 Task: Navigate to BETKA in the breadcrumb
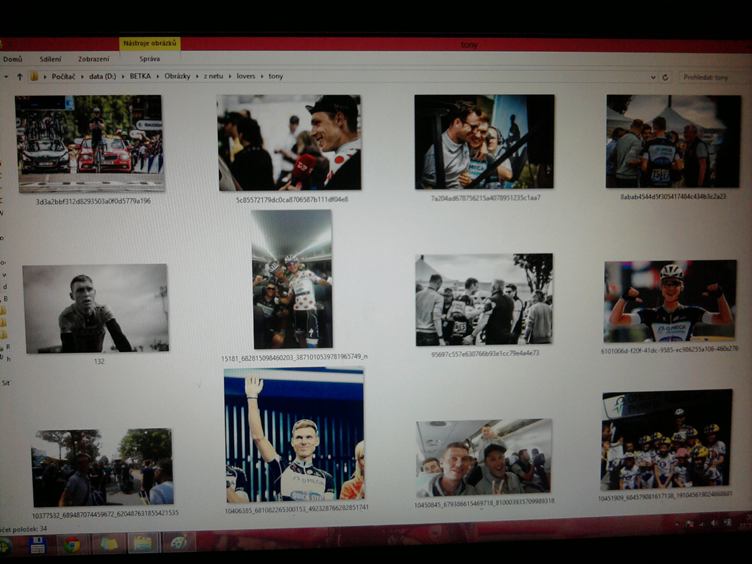[x=140, y=76]
